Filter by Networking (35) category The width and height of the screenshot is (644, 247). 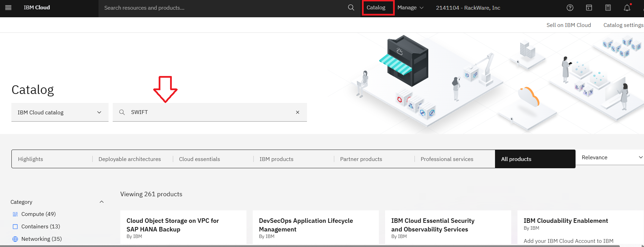(41, 239)
